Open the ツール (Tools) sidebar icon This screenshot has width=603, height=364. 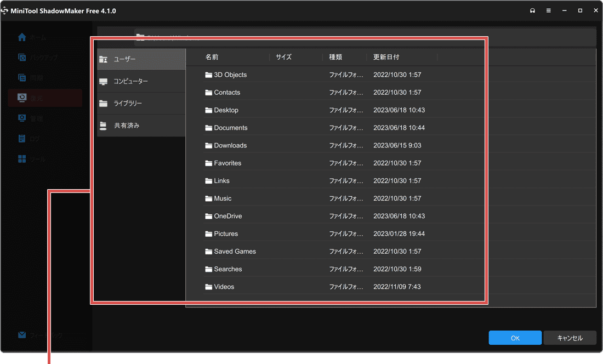click(22, 158)
